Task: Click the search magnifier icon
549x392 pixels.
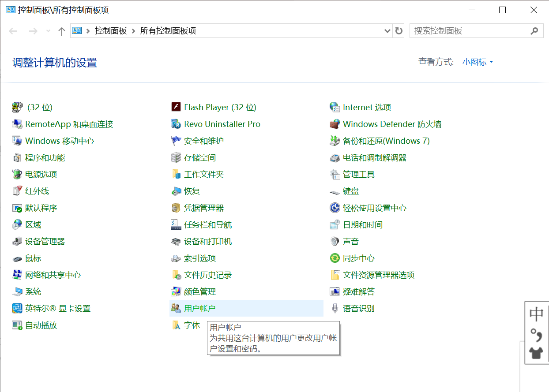Action: 534,31
